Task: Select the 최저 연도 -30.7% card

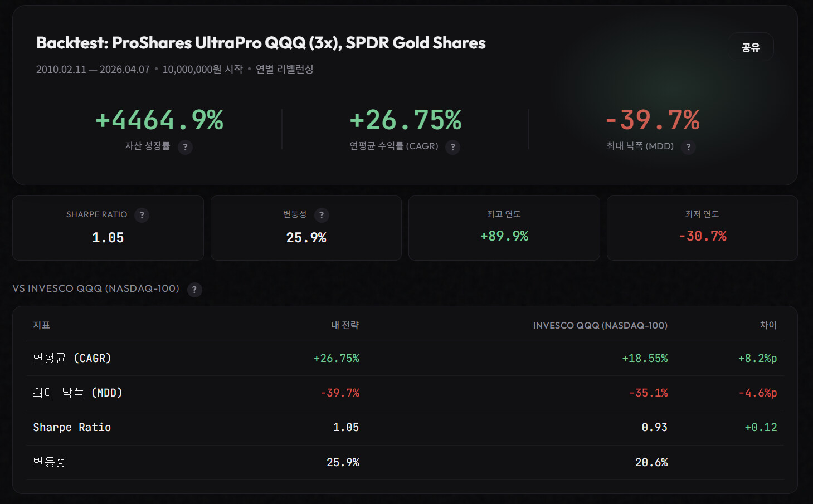Action: (702, 228)
